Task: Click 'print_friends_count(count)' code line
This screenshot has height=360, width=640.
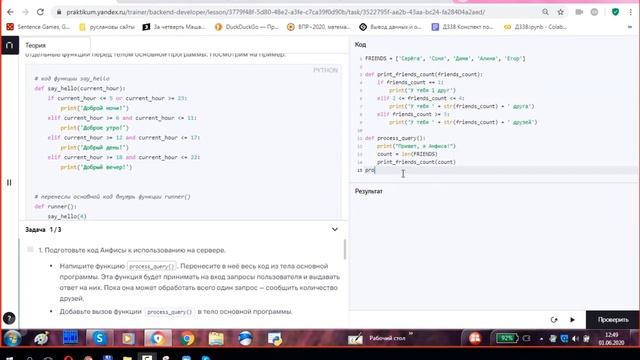Action: point(416,162)
